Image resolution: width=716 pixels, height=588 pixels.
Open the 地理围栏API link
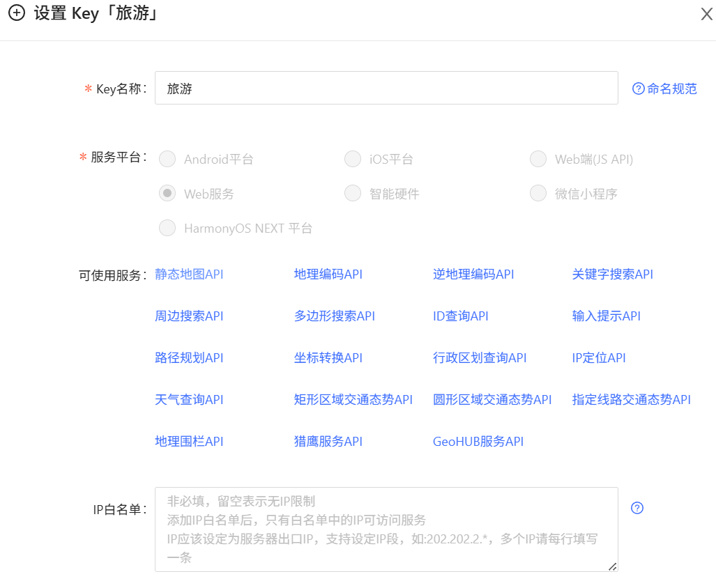click(189, 441)
